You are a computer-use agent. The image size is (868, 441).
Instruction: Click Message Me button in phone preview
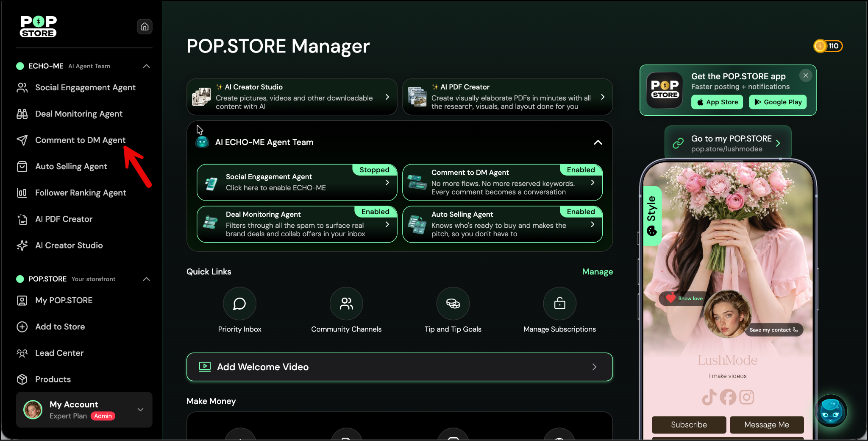767,424
